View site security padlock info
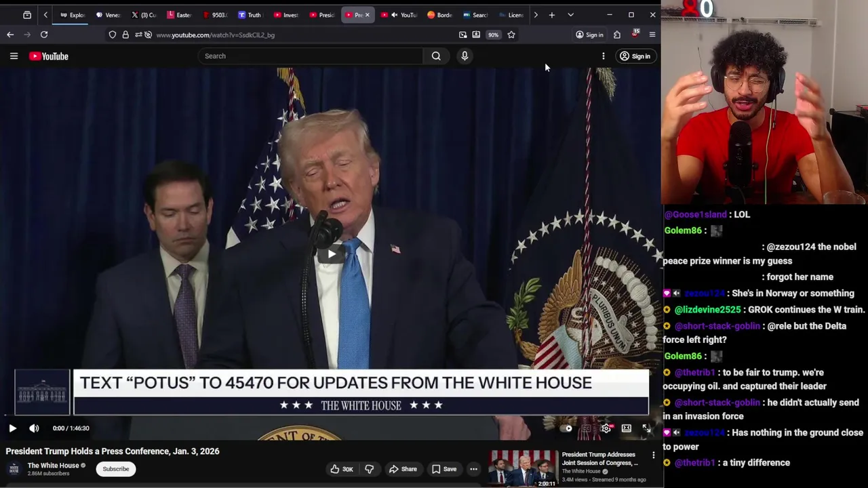The image size is (868, 488). point(125,35)
